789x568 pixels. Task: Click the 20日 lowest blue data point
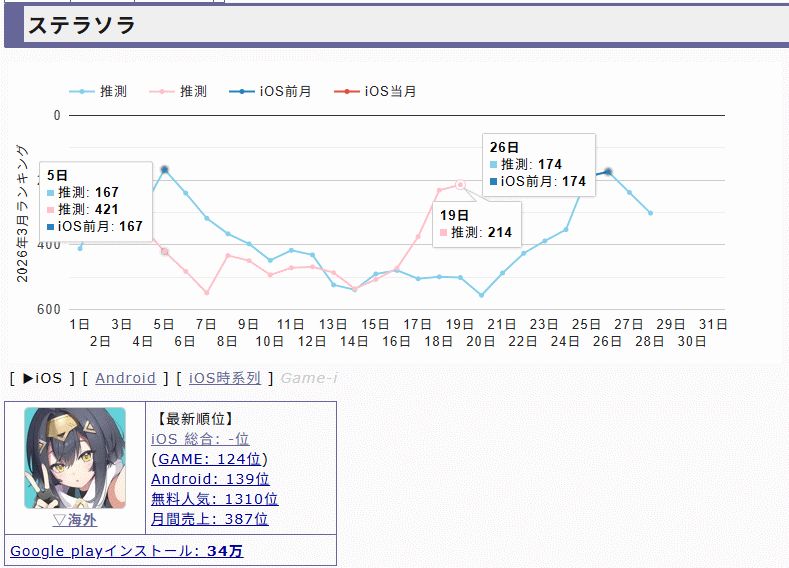[x=482, y=295]
